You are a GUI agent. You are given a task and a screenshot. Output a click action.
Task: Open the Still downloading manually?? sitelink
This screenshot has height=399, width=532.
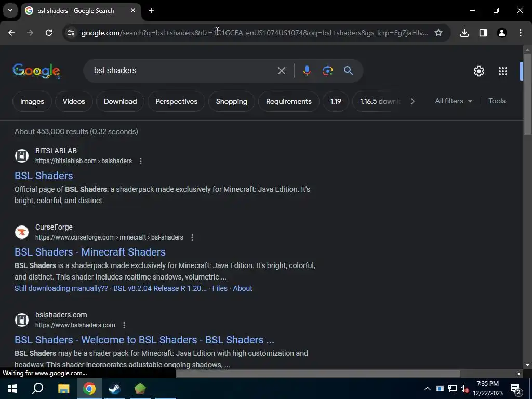coord(61,288)
